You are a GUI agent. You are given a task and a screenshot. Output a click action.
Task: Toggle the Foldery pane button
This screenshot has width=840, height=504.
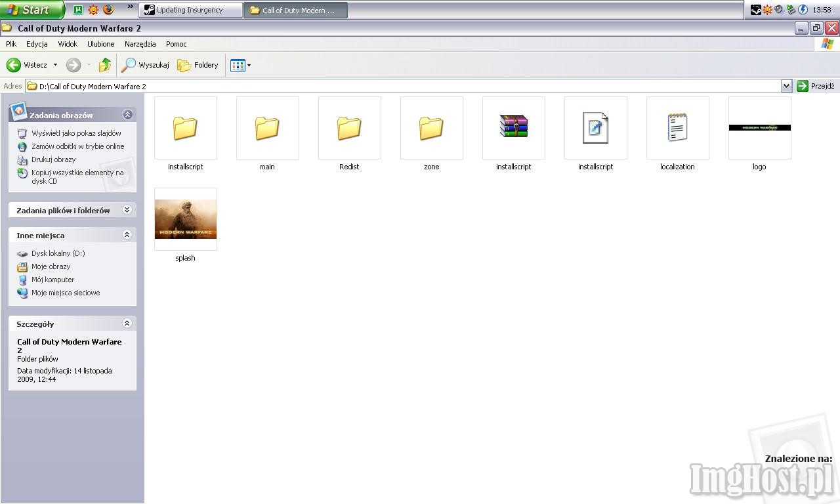(x=198, y=65)
